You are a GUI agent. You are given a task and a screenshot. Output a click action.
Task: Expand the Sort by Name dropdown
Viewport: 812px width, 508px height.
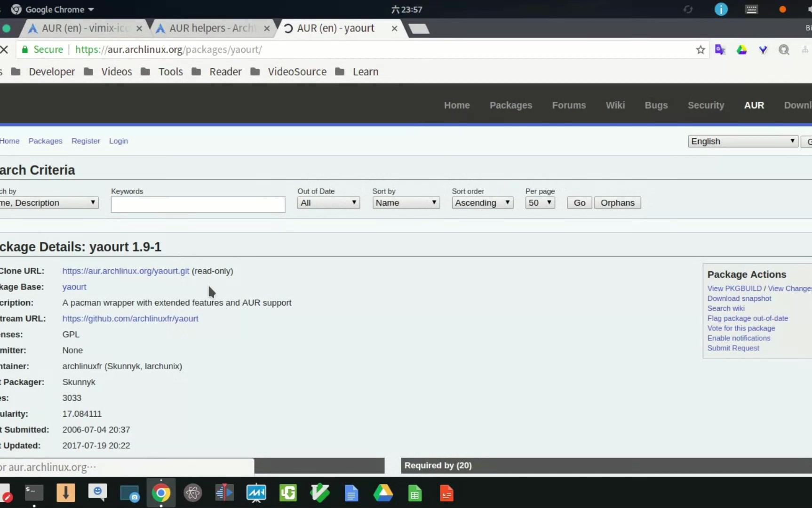[406, 203]
